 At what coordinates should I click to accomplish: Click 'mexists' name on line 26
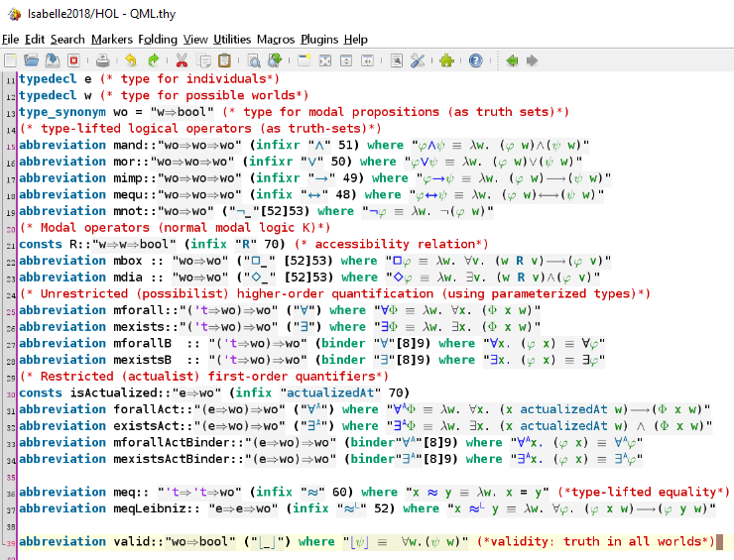[139, 326]
